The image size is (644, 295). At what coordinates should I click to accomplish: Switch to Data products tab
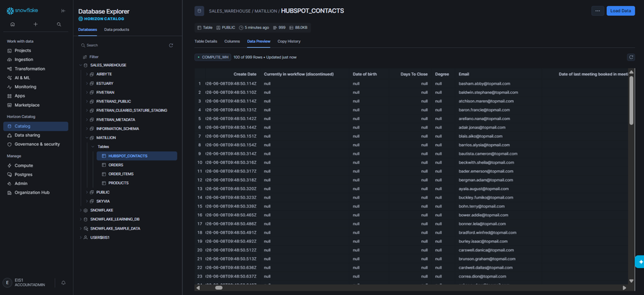(116, 30)
